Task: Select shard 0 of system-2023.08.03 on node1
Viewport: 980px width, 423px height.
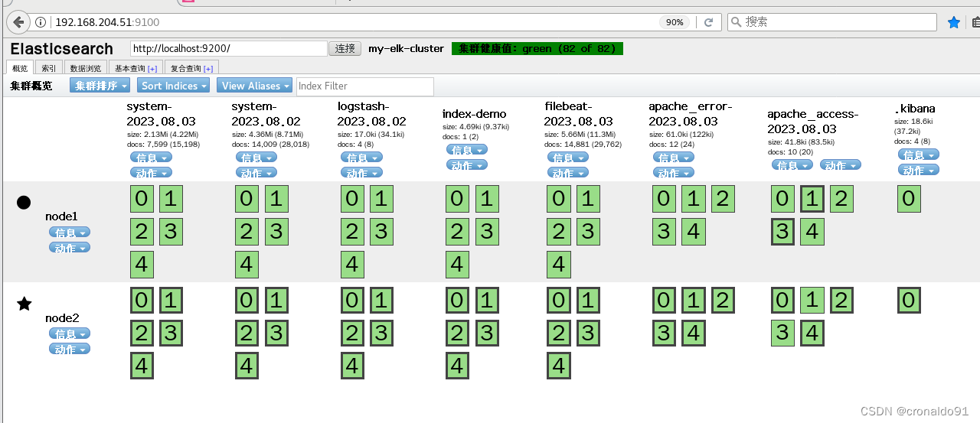Action: 142,199
